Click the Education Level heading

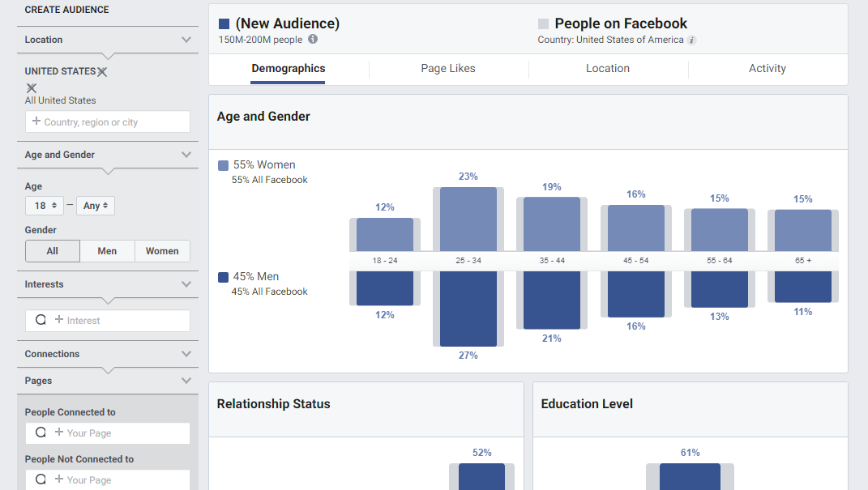[587, 404]
